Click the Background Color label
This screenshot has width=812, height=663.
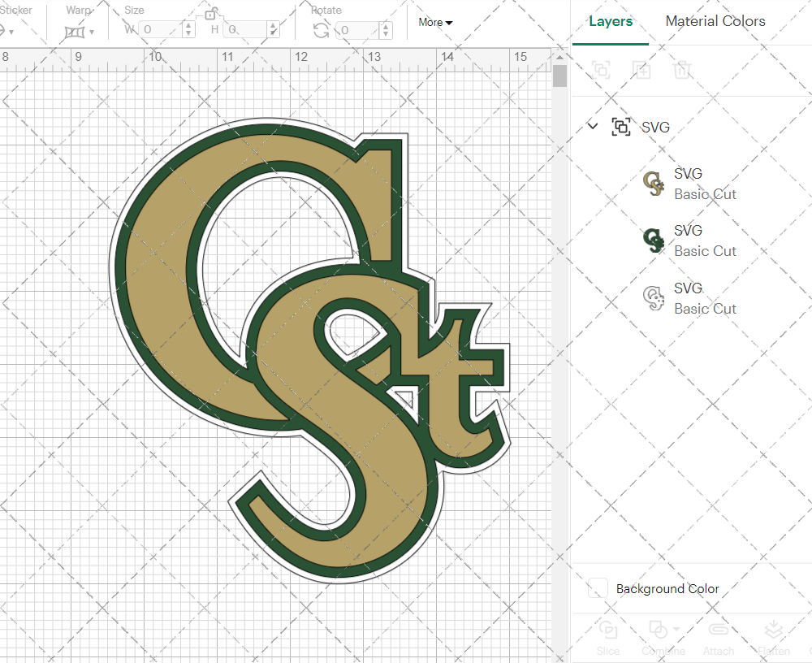tap(667, 589)
